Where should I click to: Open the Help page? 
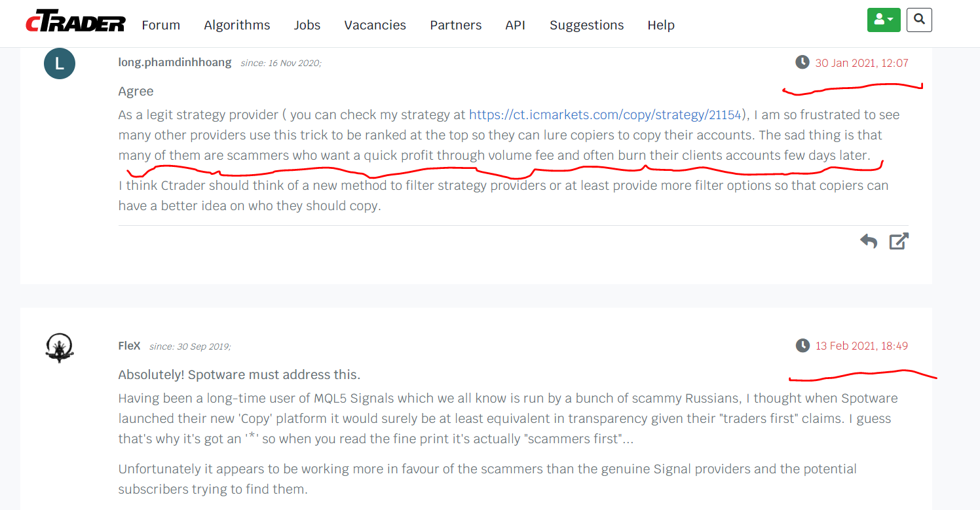(x=661, y=25)
